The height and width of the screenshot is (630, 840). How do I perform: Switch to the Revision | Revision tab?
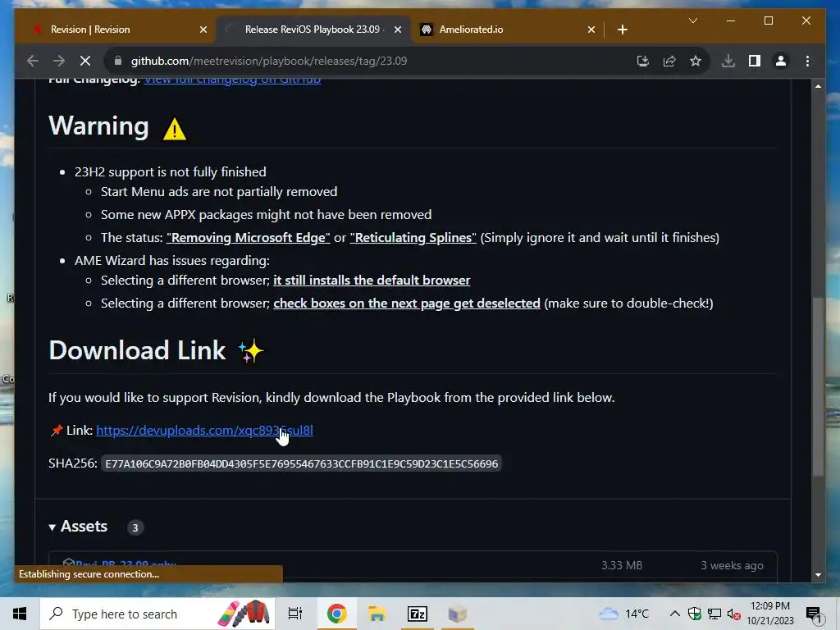pyautogui.click(x=115, y=30)
